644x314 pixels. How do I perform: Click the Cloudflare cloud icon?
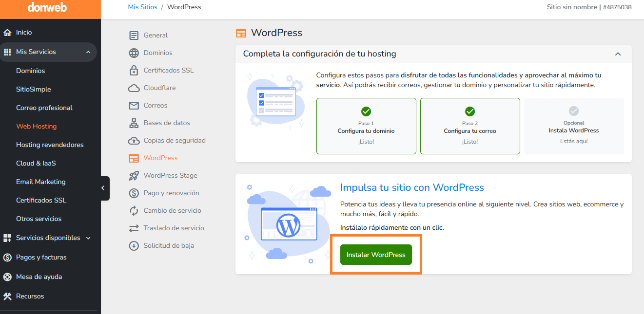click(134, 88)
